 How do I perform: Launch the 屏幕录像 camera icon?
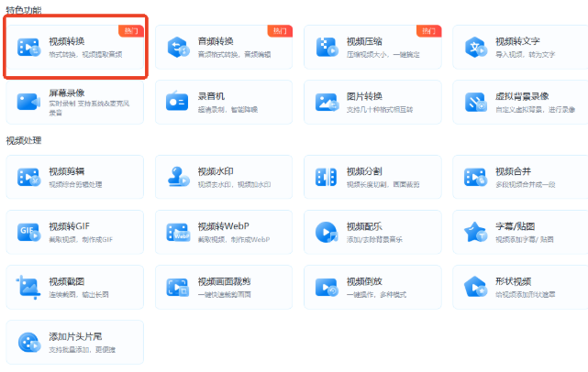point(28,102)
